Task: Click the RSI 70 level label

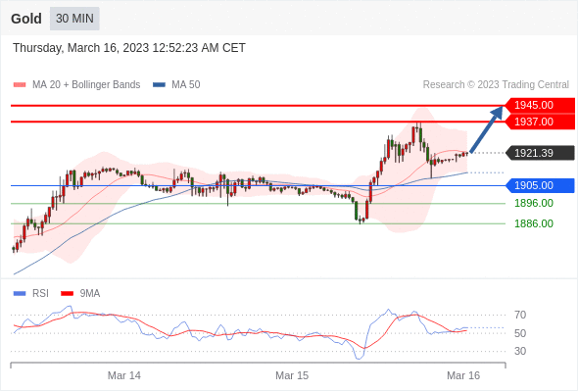Action: pos(520,315)
